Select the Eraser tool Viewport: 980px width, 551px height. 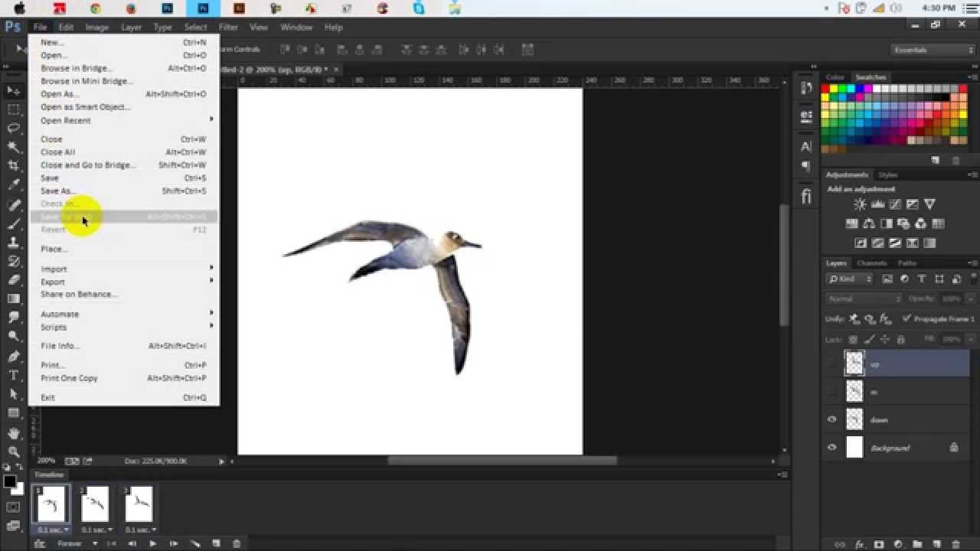point(14,280)
